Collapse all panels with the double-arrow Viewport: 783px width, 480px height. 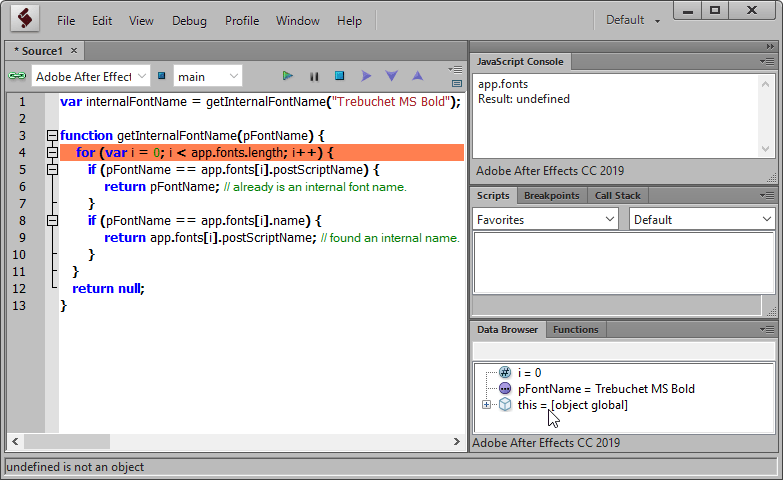pos(770,46)
